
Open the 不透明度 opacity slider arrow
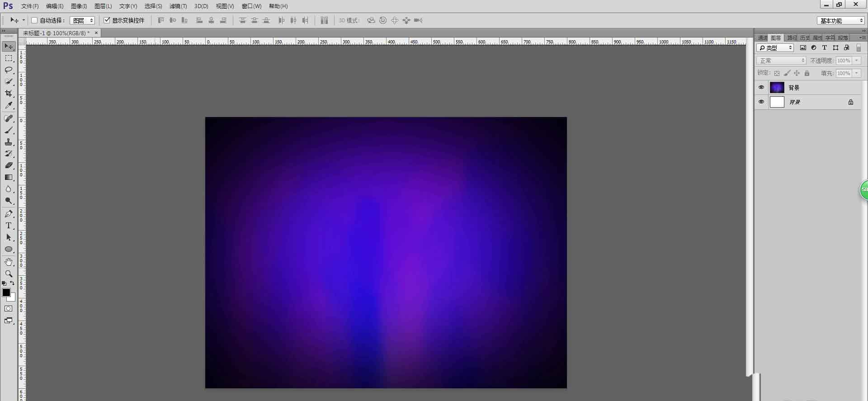(x=856, y=61)
